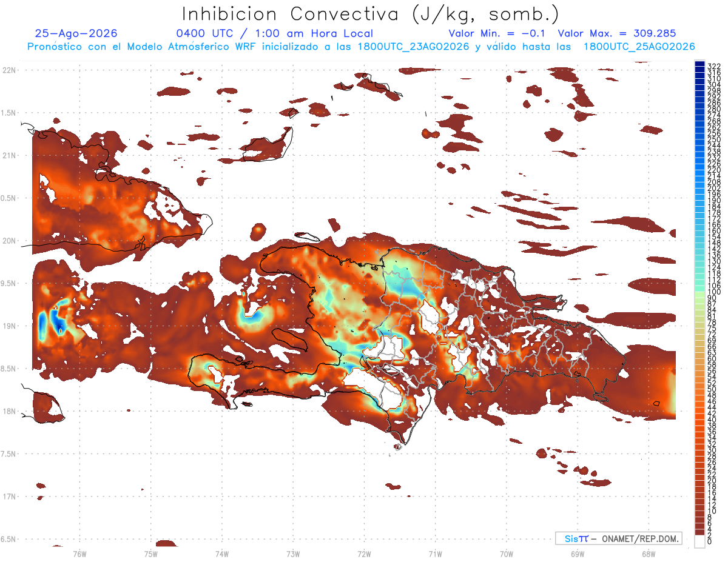The height and width of the screenshot is (562, 728).
Task: Click the white swatch labeled 0 in legend
Action: (x=699, y=543)
